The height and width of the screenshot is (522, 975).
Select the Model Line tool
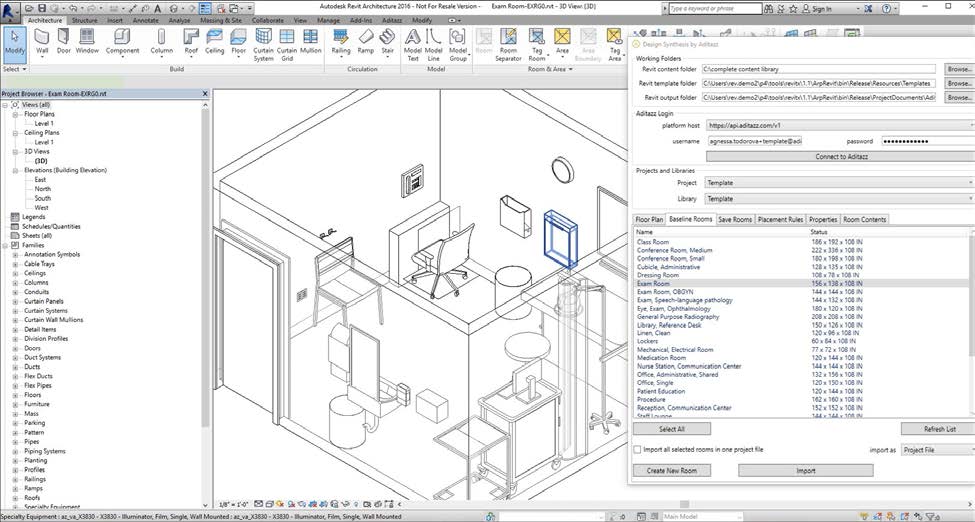tap(433, 45)
